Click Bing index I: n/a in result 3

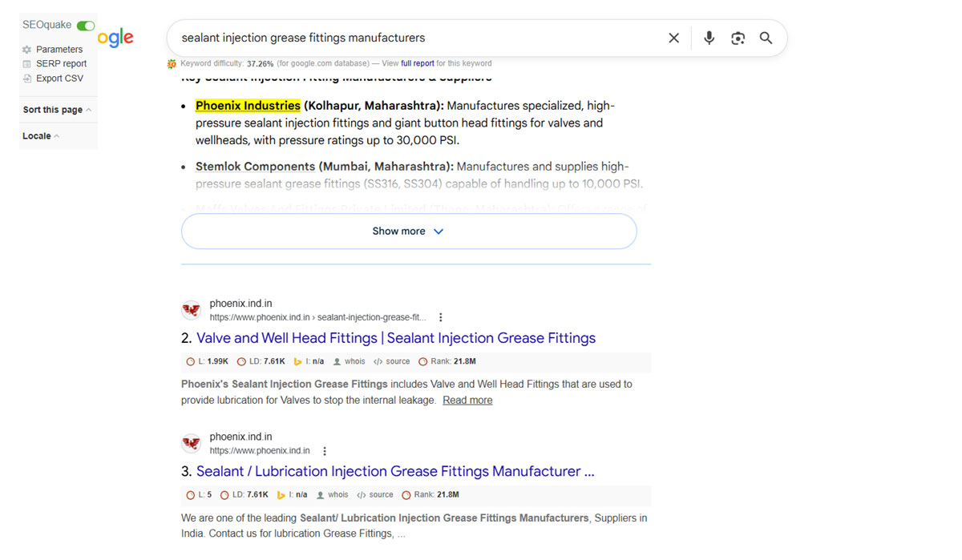click(293, 495)
